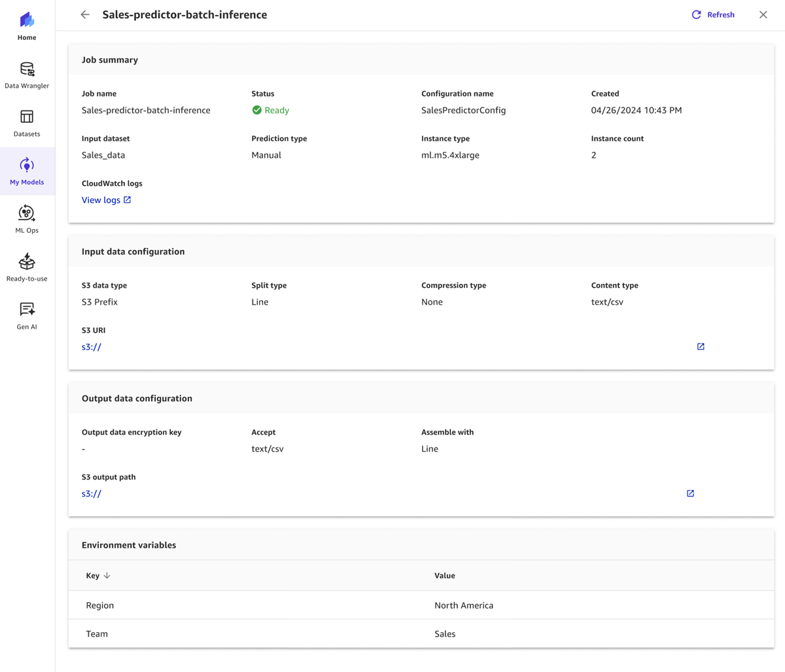Open the input dataset S3 URI link

click(92, 347)
